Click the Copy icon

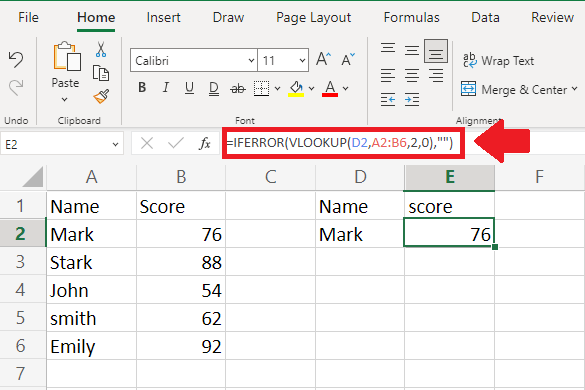101,73
